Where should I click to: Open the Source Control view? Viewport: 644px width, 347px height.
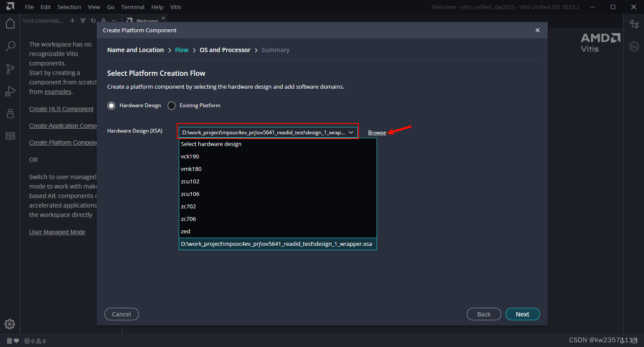click(x=10, y=68)
